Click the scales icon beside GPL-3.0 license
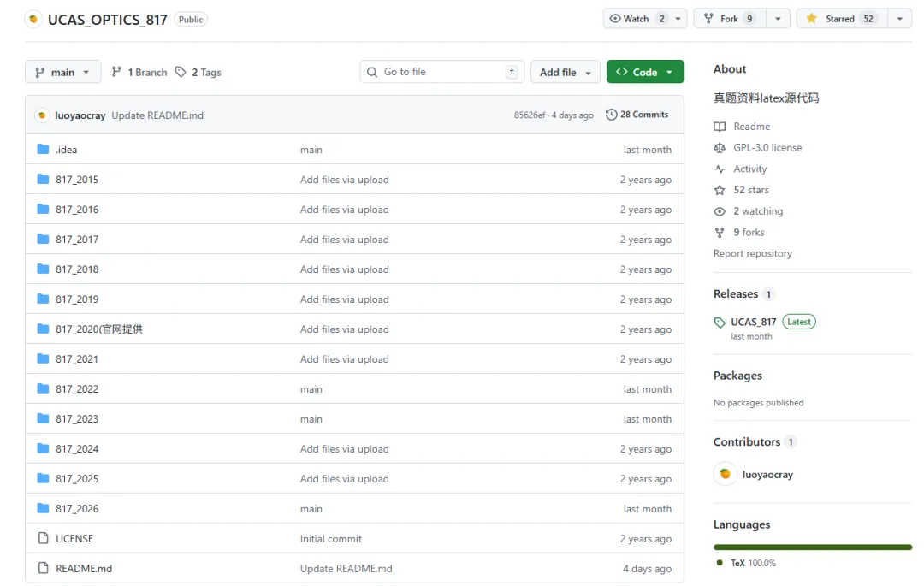Image resolution: width=924 pixels, height=586 pixels. click(720, 148)
